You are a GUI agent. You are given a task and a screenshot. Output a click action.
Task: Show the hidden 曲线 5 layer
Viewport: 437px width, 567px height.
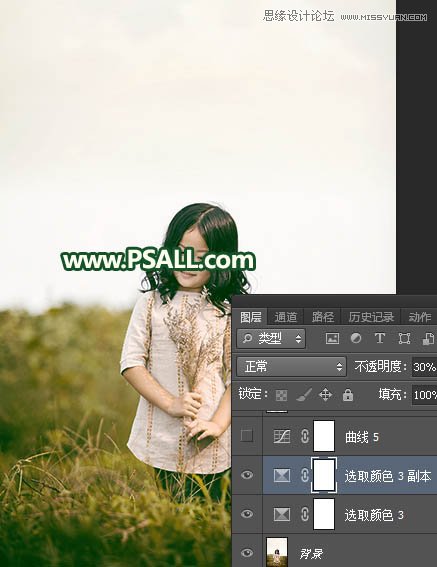coord(247,436)
